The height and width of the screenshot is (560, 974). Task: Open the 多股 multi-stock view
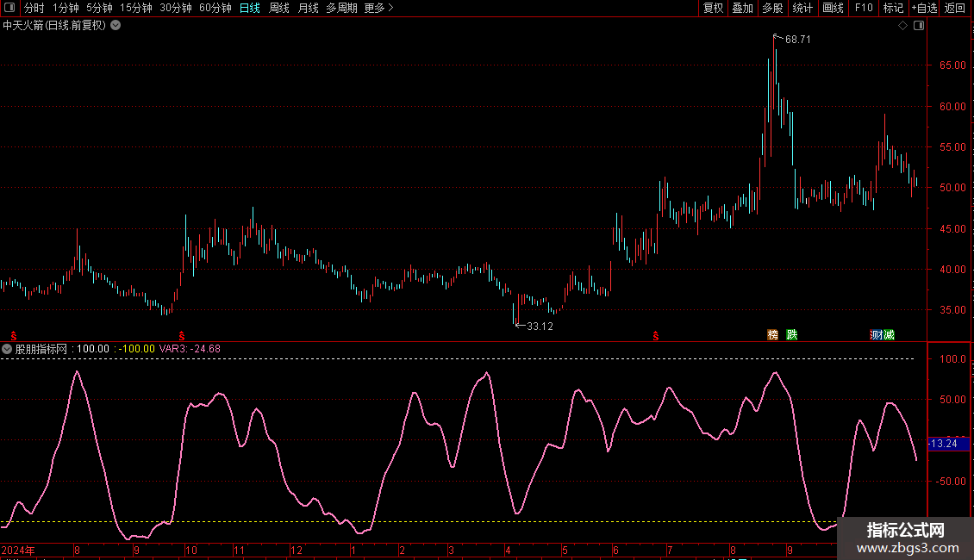[x=772, y=8]
